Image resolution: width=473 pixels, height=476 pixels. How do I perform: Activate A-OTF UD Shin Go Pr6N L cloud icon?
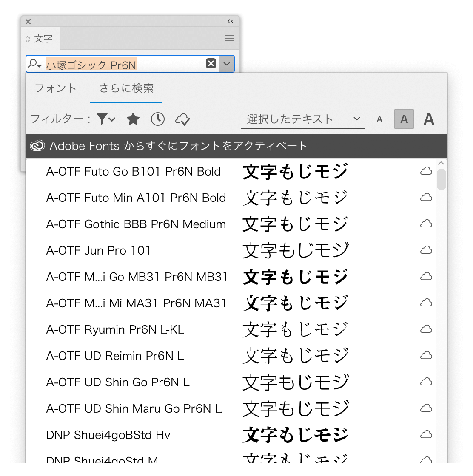tap(426, 382)
